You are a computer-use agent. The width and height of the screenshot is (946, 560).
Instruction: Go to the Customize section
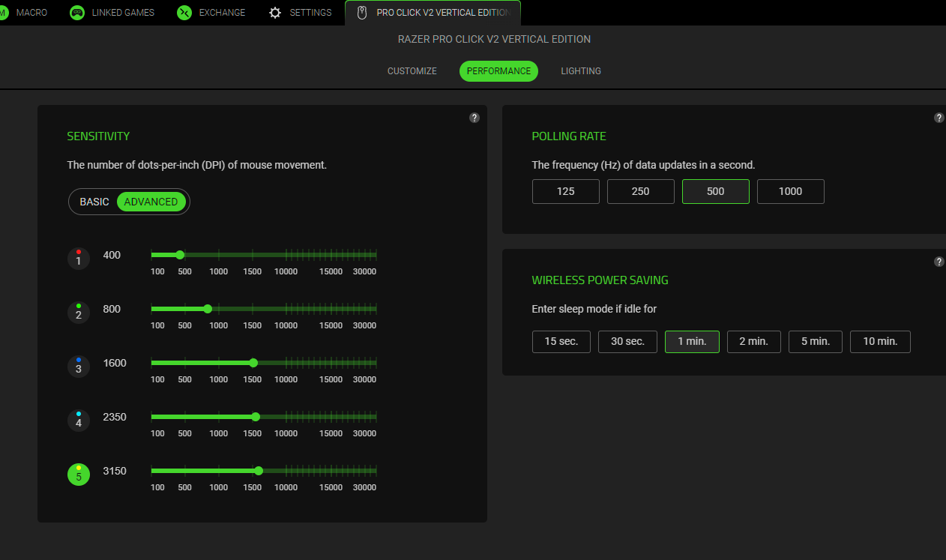coord(412,71)
